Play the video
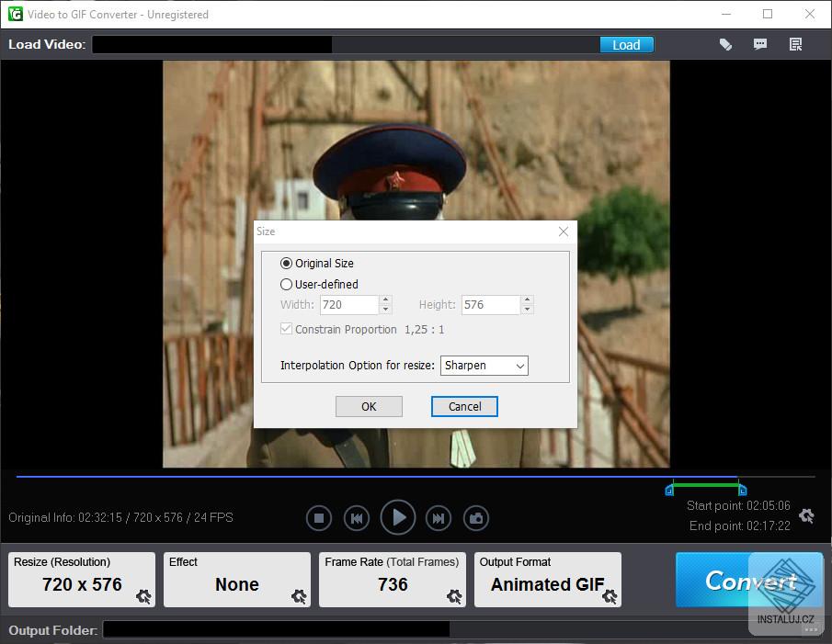 (398, 517)
